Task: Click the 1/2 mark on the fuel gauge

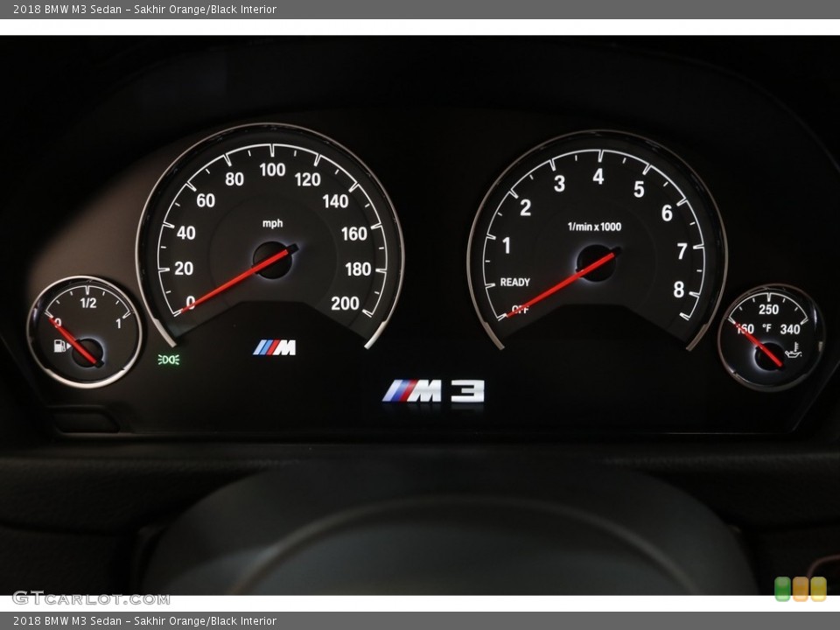Action: pos(88,304)
